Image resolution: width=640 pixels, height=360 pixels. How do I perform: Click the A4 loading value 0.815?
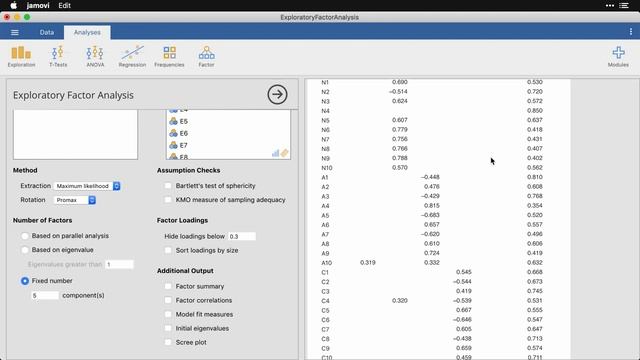pyautogui.click(x=431, y=205)
